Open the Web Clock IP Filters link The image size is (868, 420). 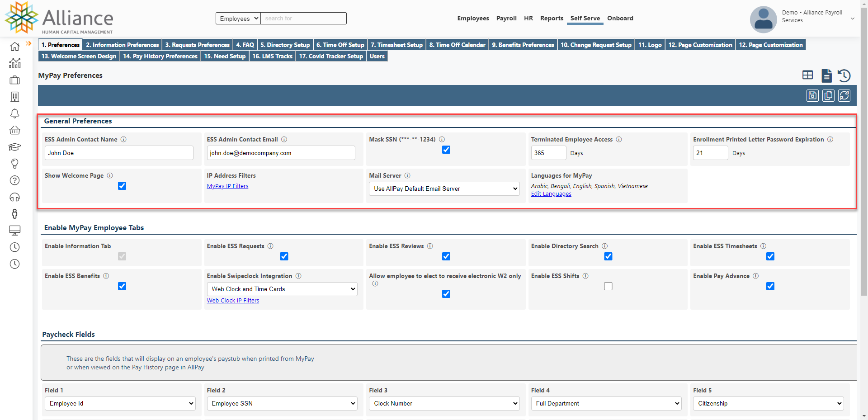(x=233, y=300)
